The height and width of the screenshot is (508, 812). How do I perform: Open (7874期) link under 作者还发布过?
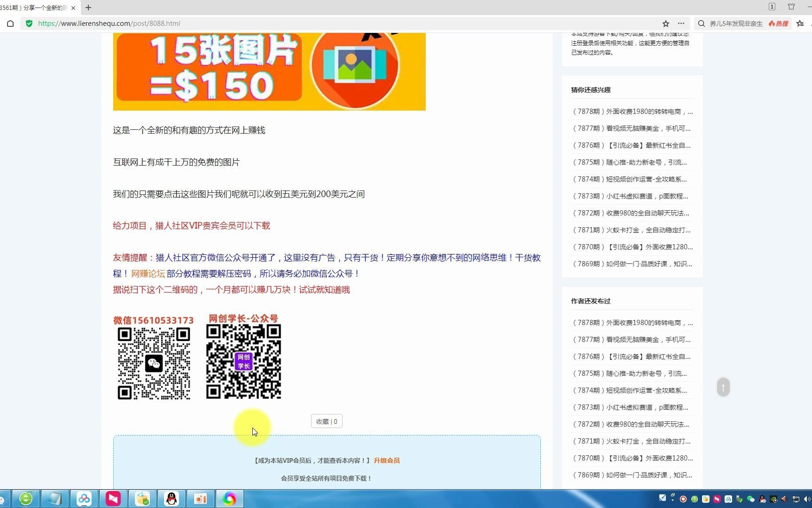tap(629, 390)
